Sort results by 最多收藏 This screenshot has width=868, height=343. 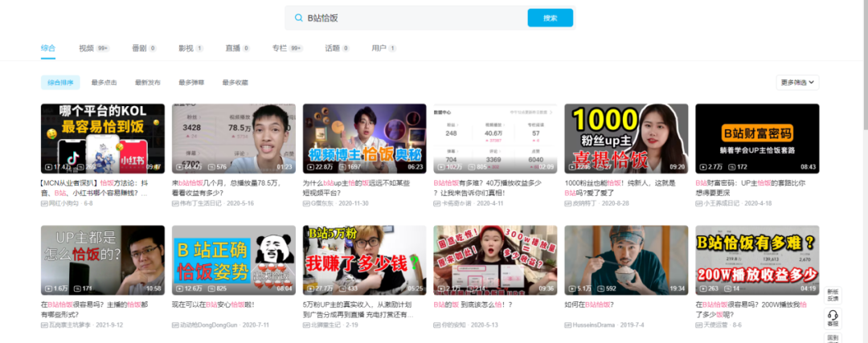point(235,83)
